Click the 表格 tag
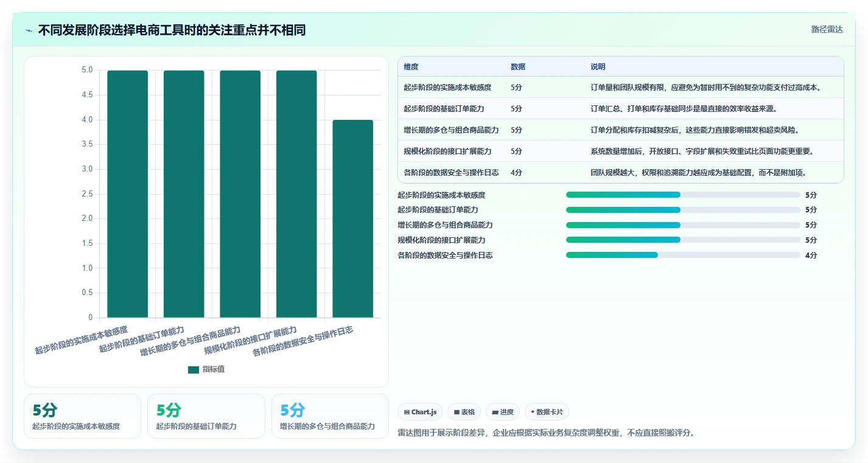Viewport: 868px width, 463px height. point(464,412)
